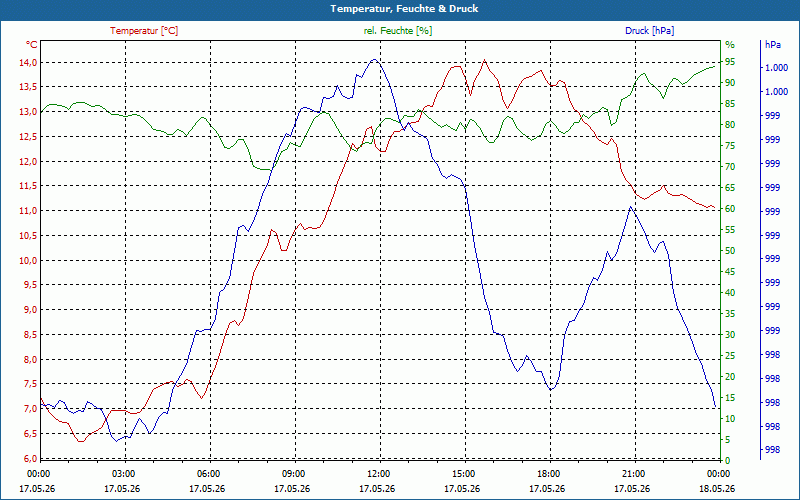Click the '10' humidity axis value
The image size is (800, 500).
click(x=730, y=419)
